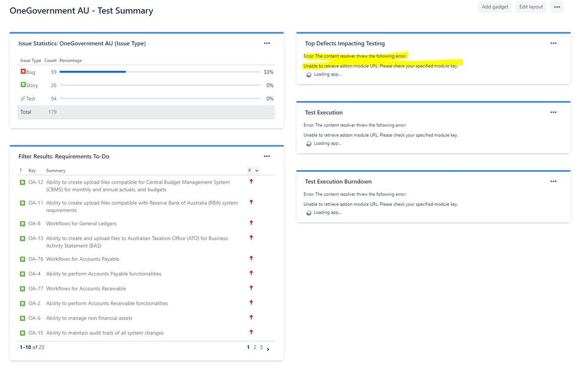The height and width of the screenshot is (370, 588).
Task: Go to results page 3
Action: 261,348
